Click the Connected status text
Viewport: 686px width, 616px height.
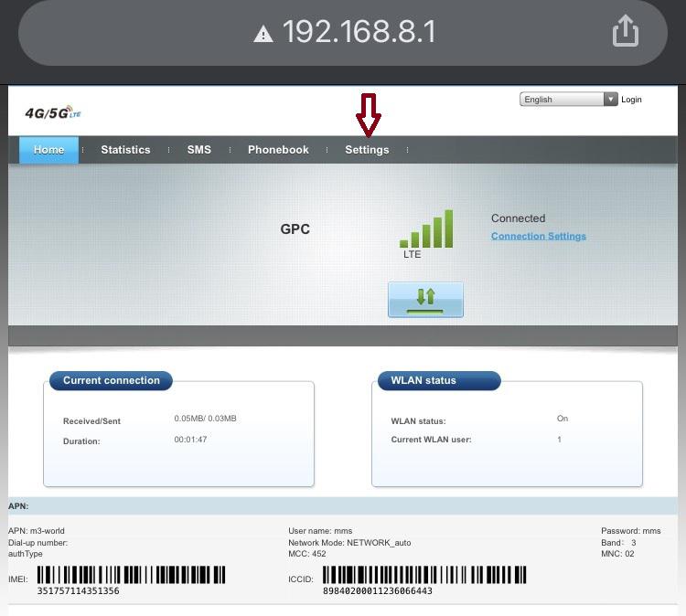pos(518,218)
